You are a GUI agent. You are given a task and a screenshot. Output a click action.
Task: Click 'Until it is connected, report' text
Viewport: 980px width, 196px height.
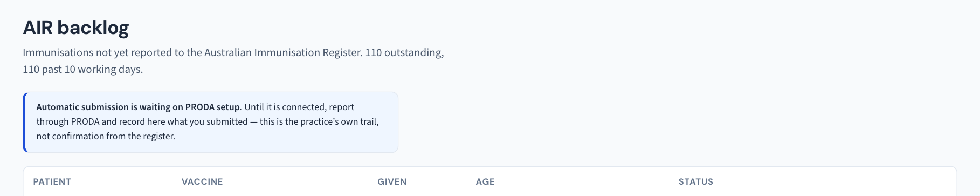click(299, 107)
